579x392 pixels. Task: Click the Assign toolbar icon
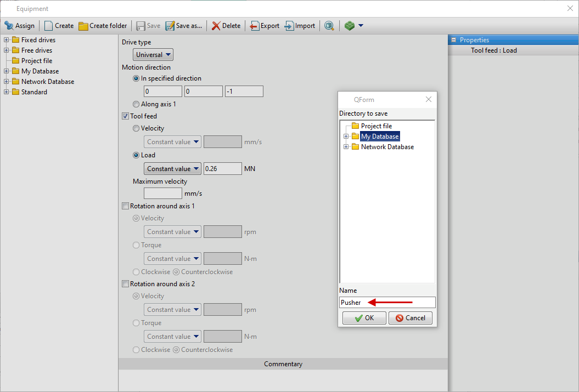[9, 26]
